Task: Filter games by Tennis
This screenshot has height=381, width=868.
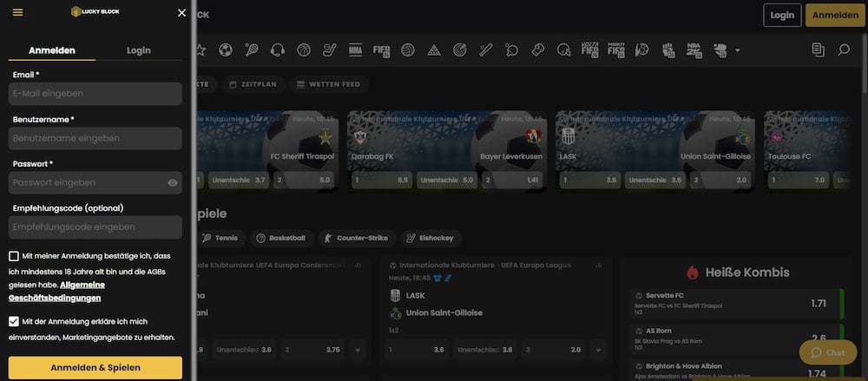Action: pyautogui.click(x=220, y=238)
